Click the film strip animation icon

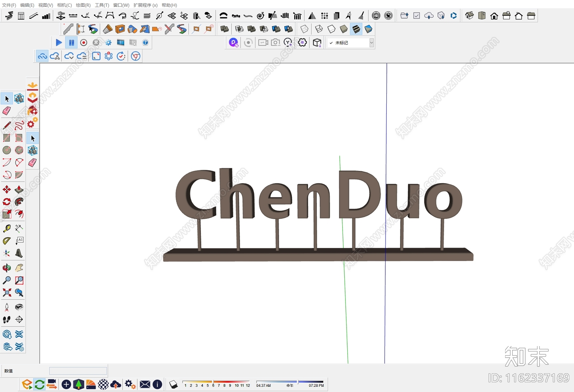pyautogui.click(x=121, y=43)
